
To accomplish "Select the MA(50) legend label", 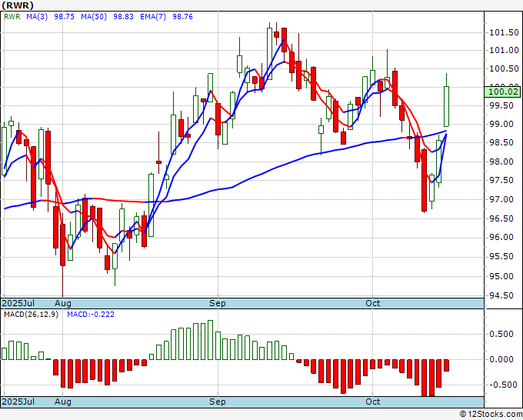I will [x=94, y=17].
